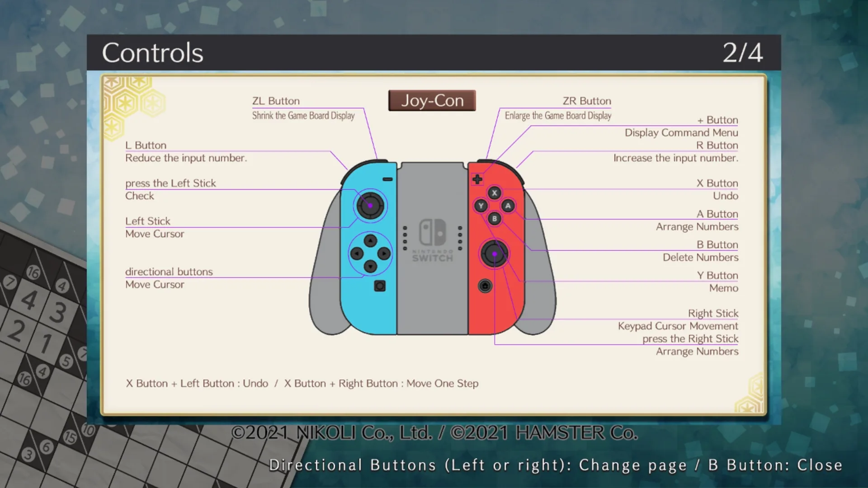Click the capture button on left Joy-Con
Viewport: 868px width, 488px height.
[380, 286]
